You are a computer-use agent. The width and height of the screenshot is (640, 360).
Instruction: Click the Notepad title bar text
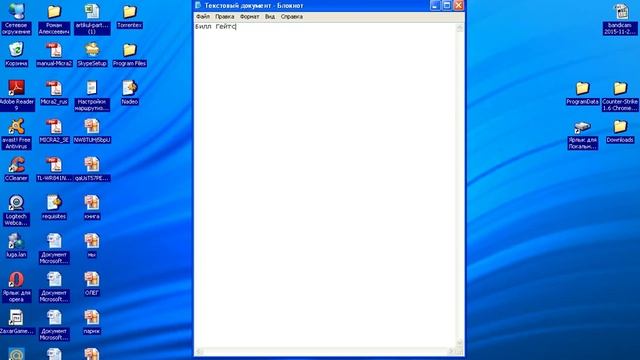[254, 6]
